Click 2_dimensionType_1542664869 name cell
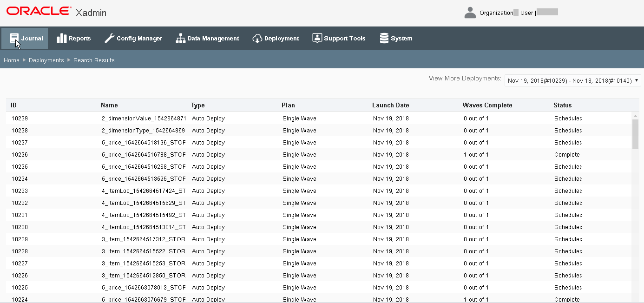644x303 pixels. point(143,131)
